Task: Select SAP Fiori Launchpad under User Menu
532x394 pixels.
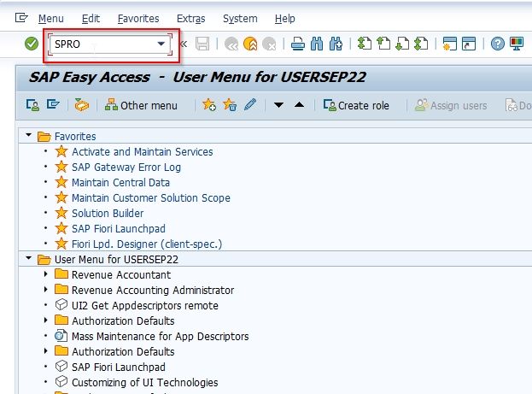Action: (119, 368)
